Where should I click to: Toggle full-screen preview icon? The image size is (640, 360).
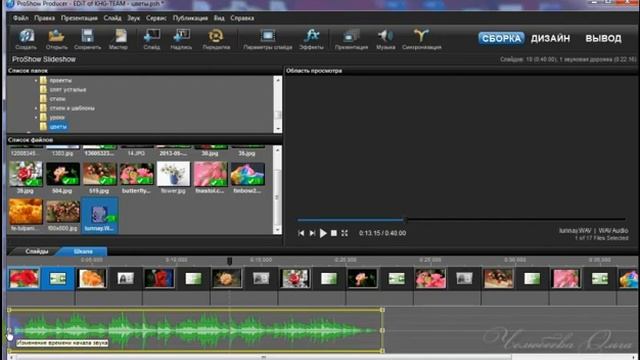[344, 233]
